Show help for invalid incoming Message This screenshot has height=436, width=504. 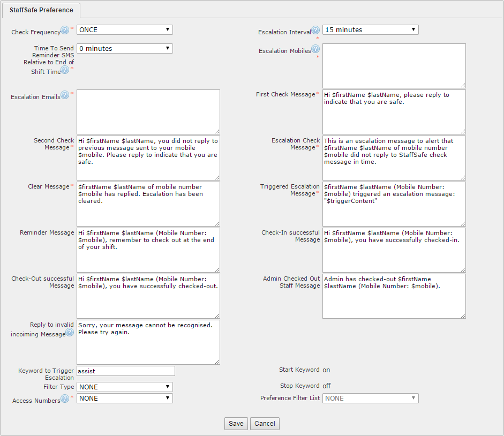[x=70, y=332]
